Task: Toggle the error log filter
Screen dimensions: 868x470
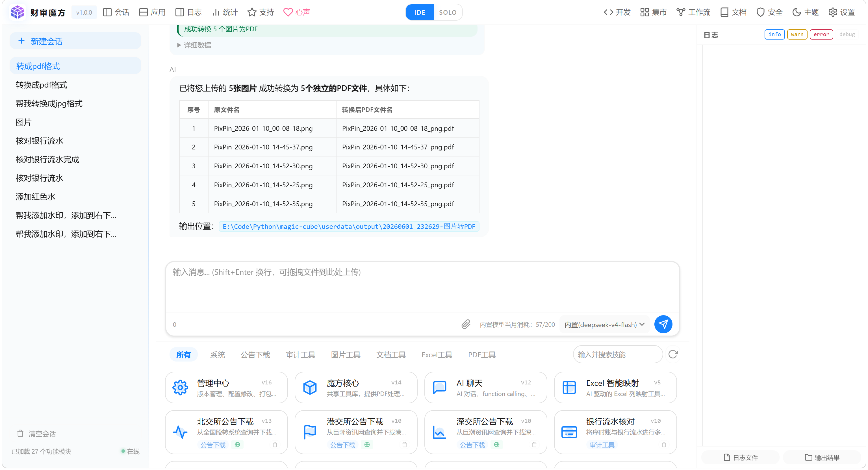Action: pyautogui.click(x=821, y=34)
